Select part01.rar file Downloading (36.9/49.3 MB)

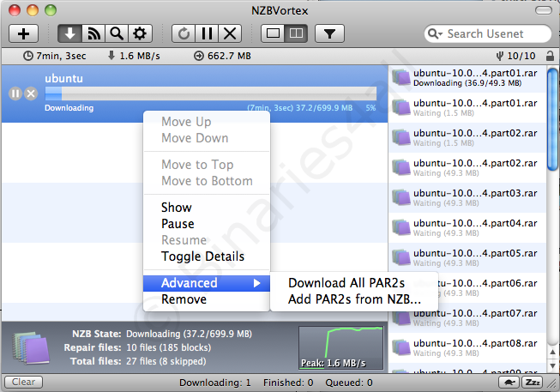pyautogui.click(x=467, y=77)
